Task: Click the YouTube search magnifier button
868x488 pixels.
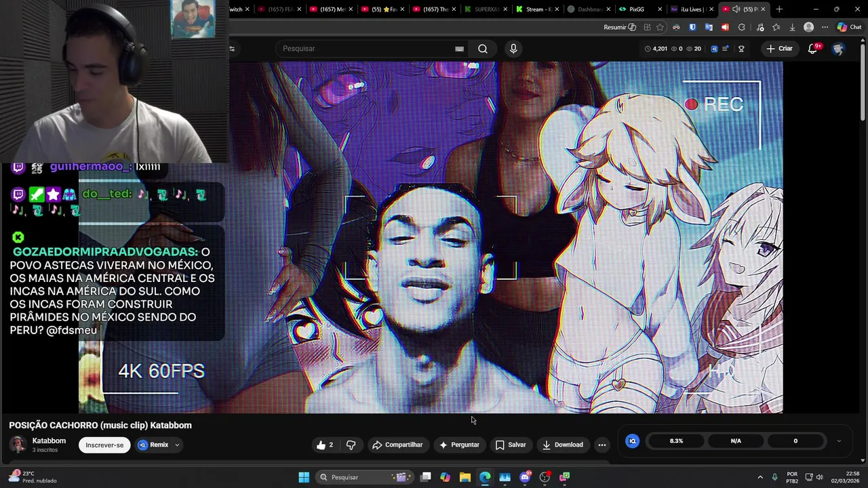Action: coord(483,49)
